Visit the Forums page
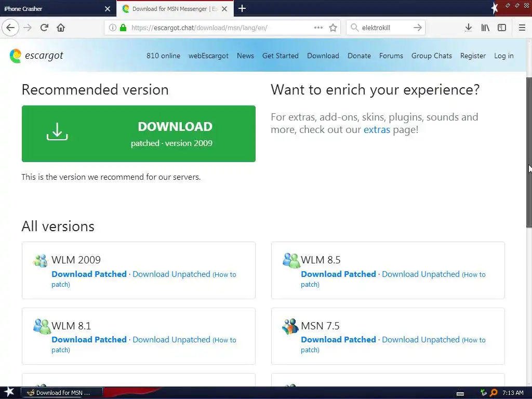Image resolution: width=532 pixels, height=399 pixels. tap(391, 56)
